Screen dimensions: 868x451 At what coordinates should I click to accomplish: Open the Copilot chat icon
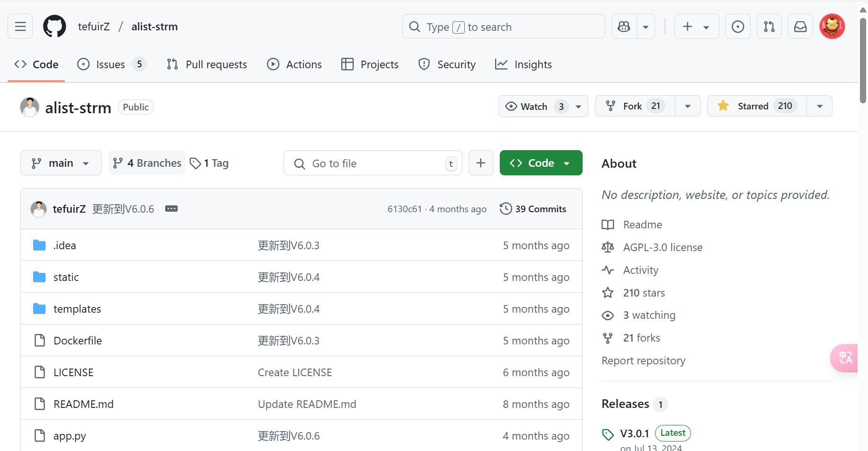624,27
